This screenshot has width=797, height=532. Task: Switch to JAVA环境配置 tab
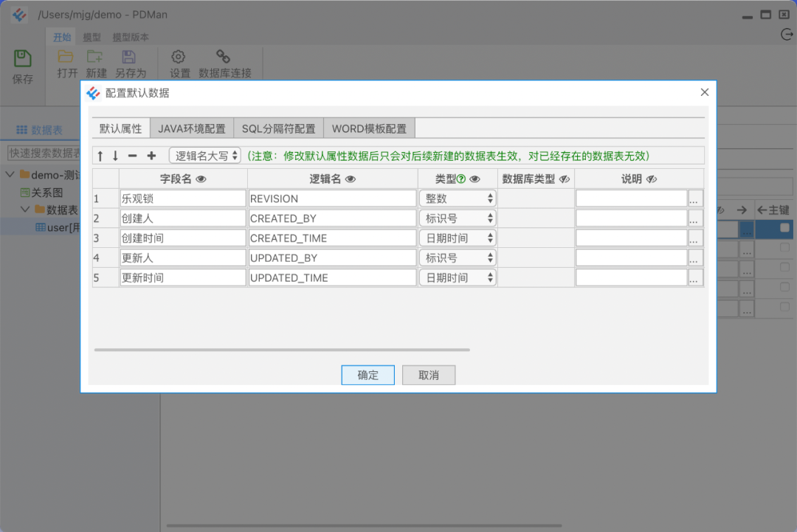(x=192, y=128)
